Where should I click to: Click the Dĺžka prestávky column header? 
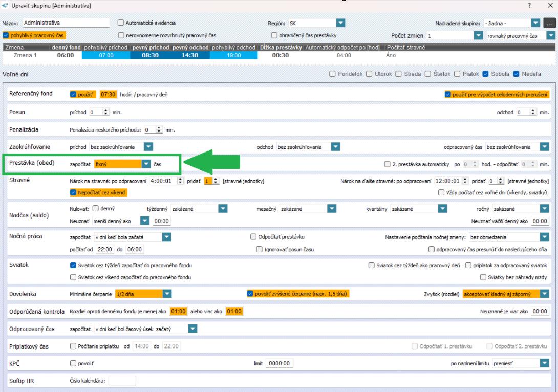point(281,48)
